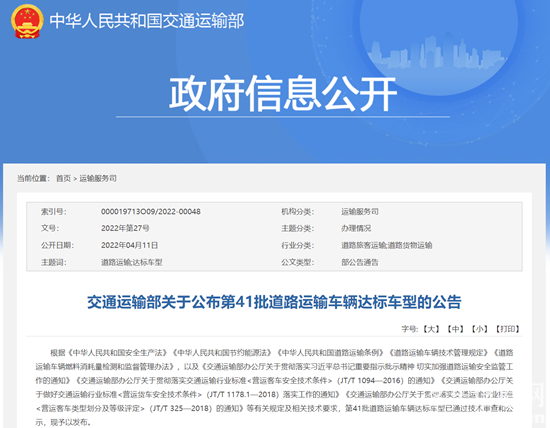Set font size to 大
This screenshot has height=428, width=550.
pos(431,329)
